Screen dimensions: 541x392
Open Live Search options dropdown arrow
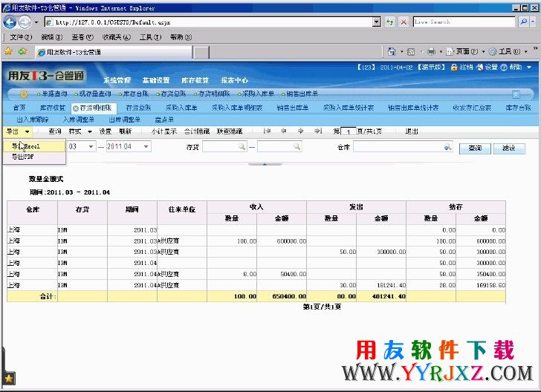pyautogui.click(x=533, y=22)
